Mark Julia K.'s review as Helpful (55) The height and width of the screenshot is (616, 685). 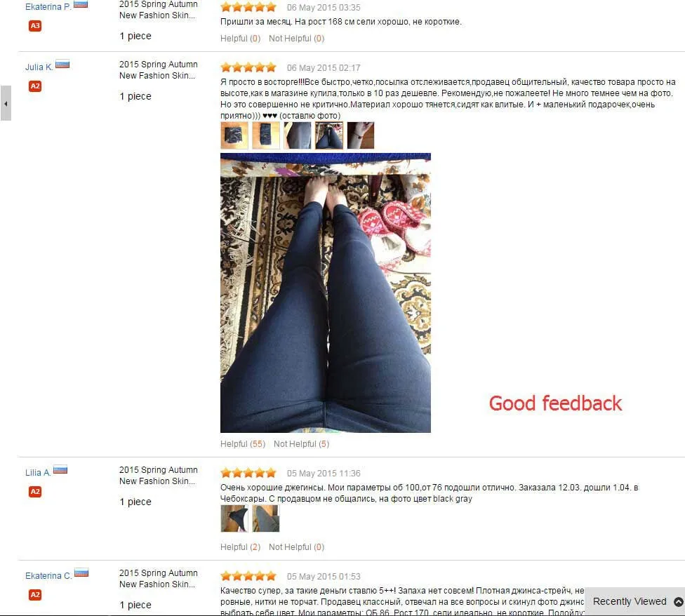pos(242,444)
